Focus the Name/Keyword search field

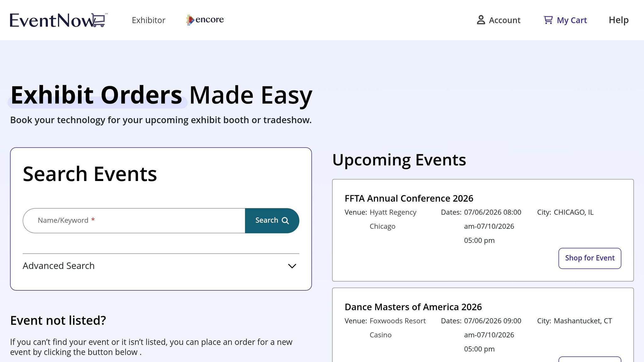coord(134,221)
